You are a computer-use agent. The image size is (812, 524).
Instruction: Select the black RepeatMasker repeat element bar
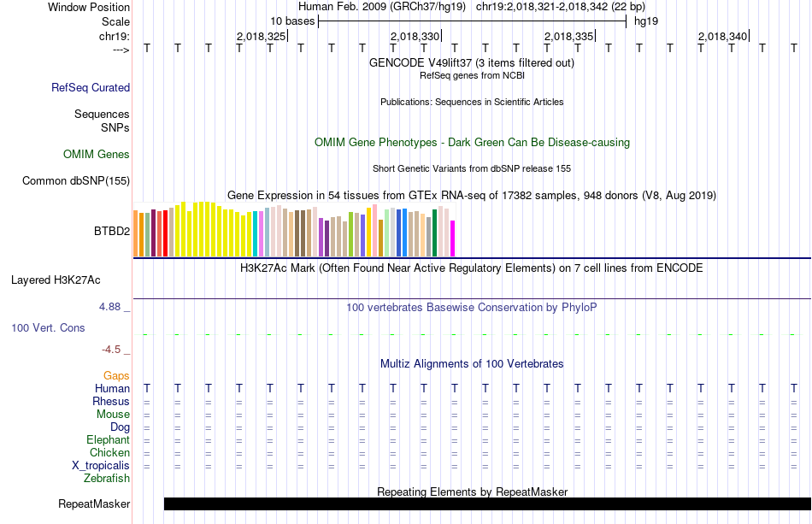coord(487,503)
